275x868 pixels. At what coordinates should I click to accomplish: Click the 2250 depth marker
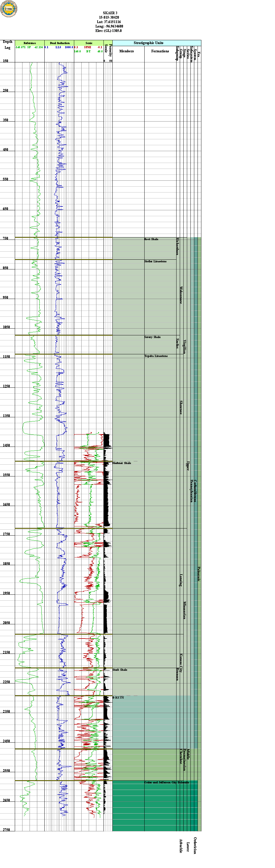coord(7,682)
